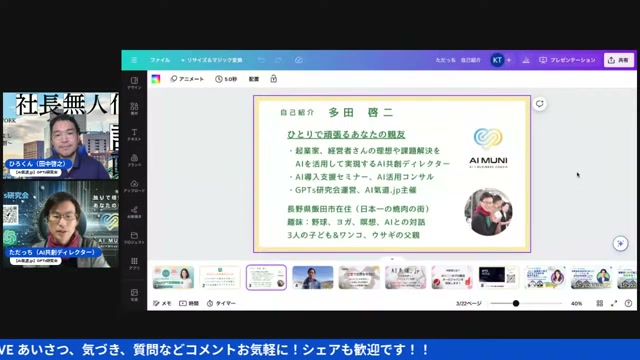Viewport: 640px width, 360px height.
Task: Click the 40% zoom percentage
Action: pyautogui.click(x=576, y=303)
